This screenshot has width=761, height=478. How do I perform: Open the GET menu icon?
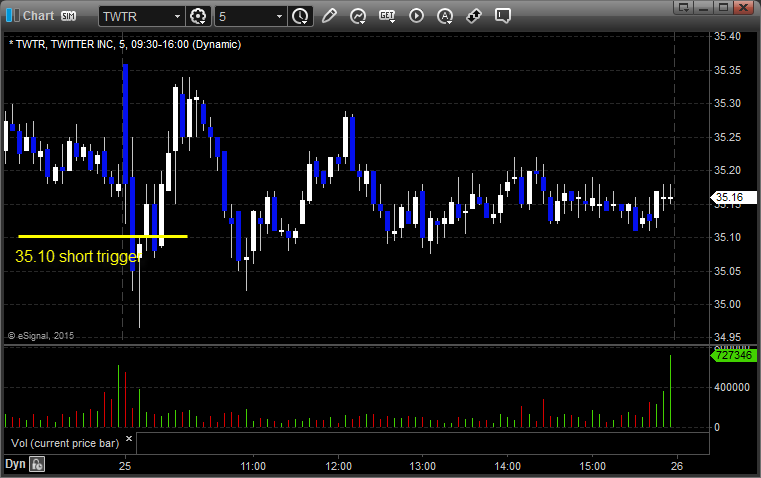tap(387, 16)
